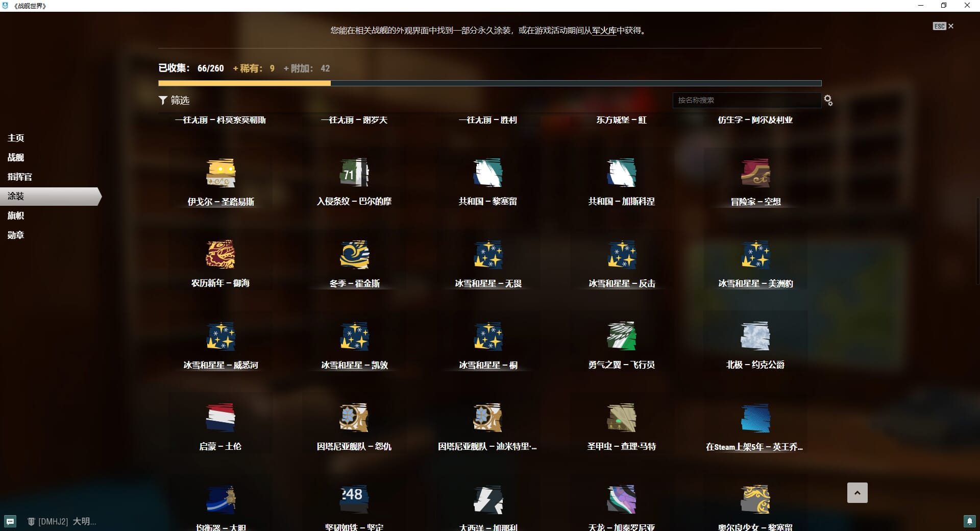This screenshot has height=531, width=980.
Task: Open the 农历新年 – 御海 dragon camouflage
Action: tap(220, 255)
